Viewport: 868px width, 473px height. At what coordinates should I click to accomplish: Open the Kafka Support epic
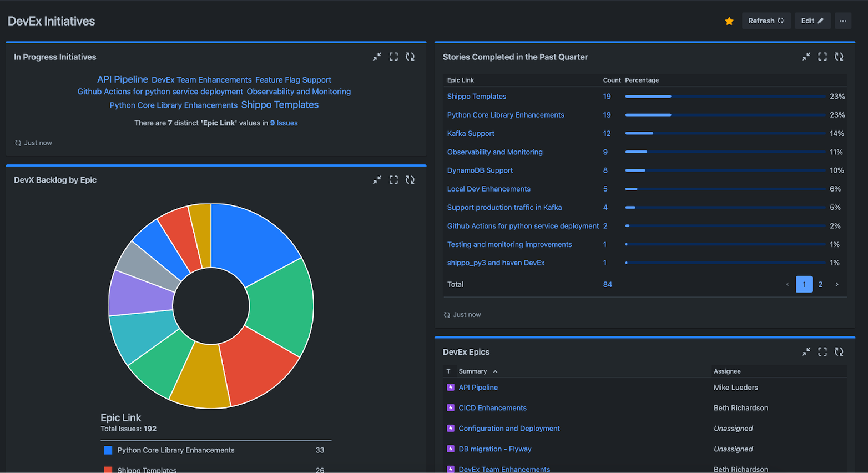click(x=470, y=133)
